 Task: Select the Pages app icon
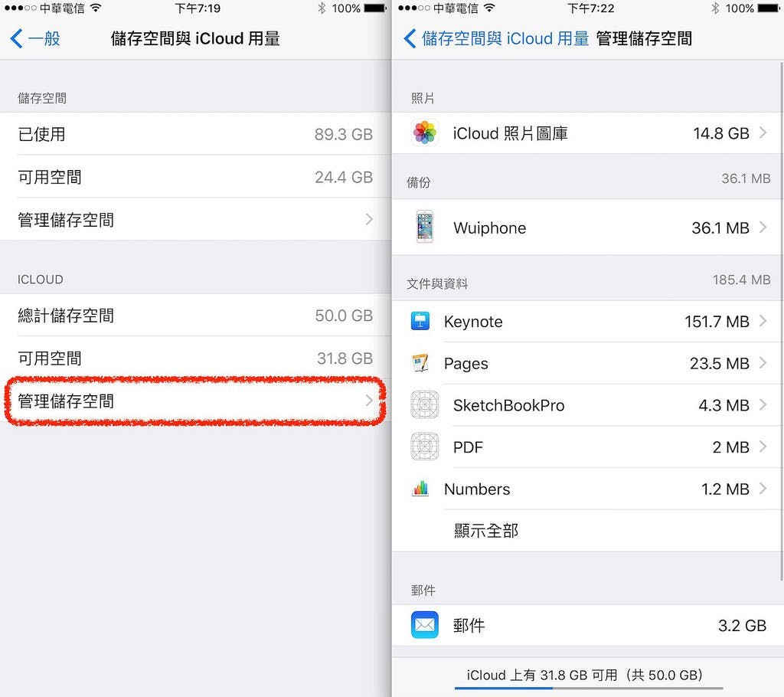(420, 363)
